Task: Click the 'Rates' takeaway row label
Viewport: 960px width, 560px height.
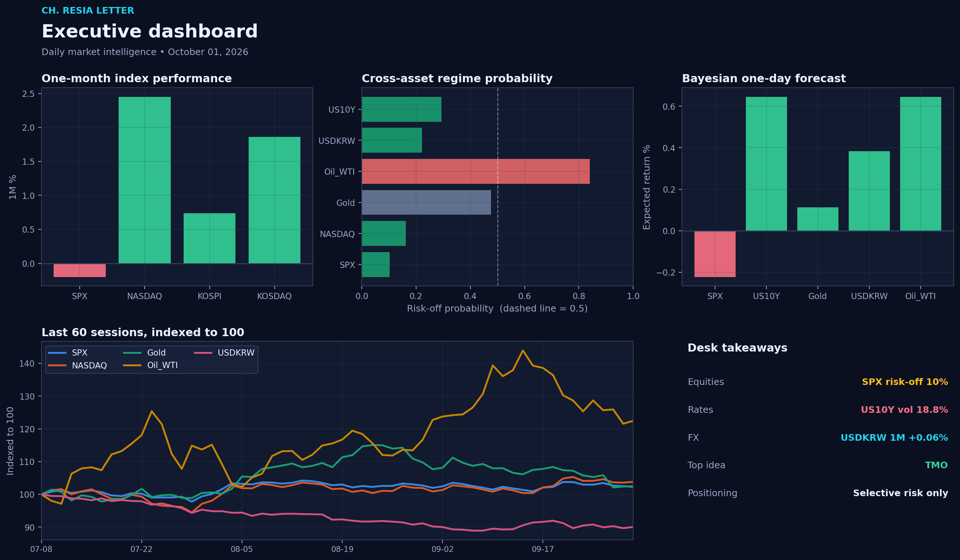Action: [700, 410]
